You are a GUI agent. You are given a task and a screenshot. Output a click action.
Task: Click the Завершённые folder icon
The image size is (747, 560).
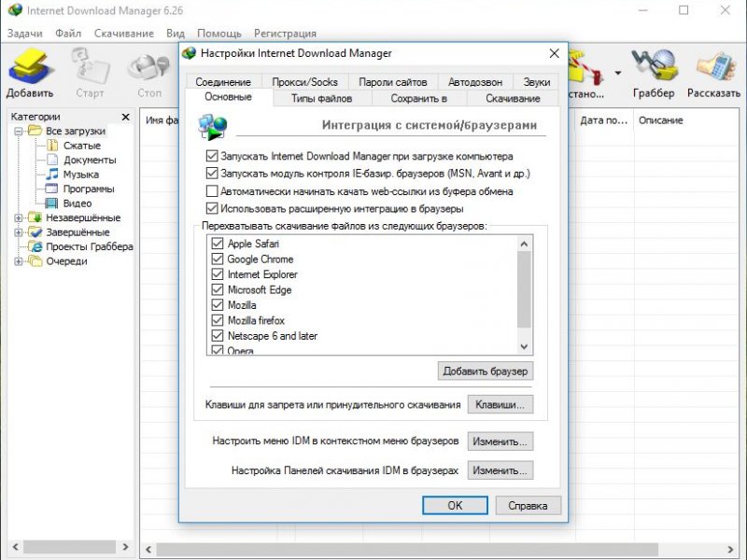coord(35,231)
